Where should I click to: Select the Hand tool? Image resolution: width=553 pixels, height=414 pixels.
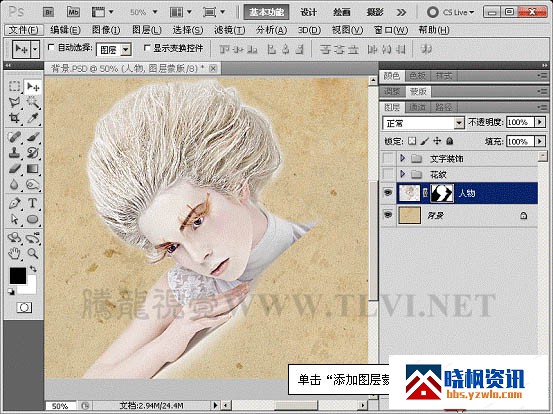tap(14, 253)
